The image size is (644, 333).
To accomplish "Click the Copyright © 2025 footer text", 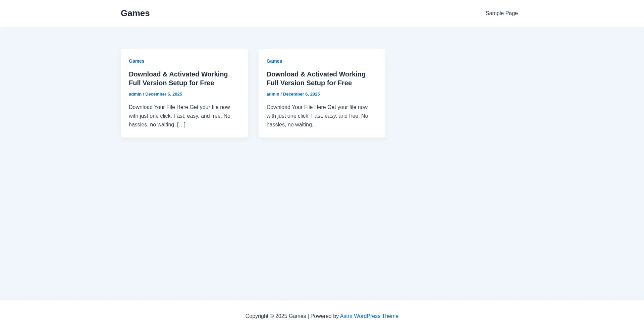I will click(266, 316).
